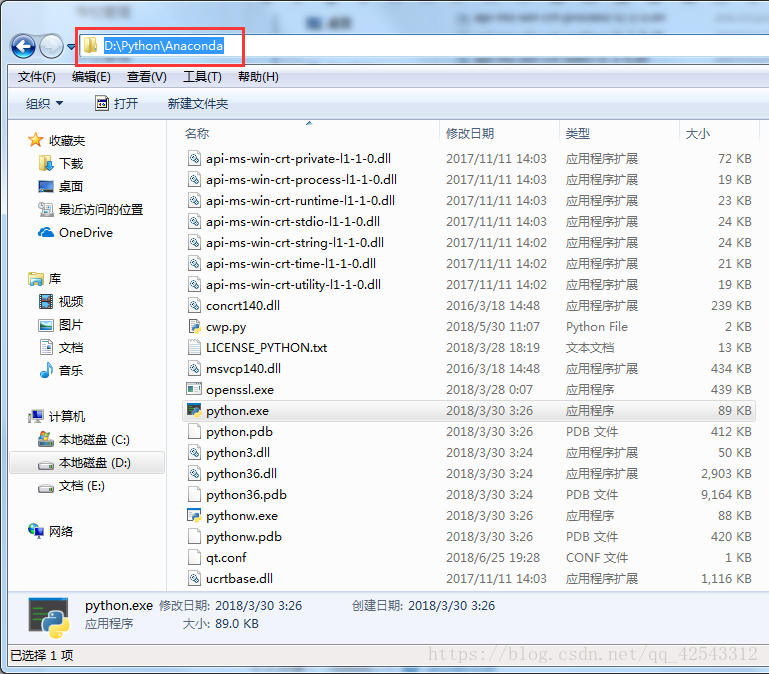Click python3.dll file icon

tap(194, 452)
